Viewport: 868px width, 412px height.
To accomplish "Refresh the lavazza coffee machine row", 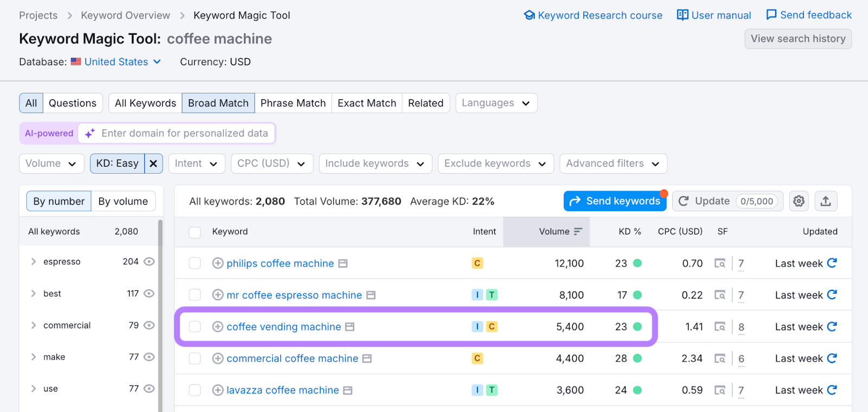I will 832,390.
